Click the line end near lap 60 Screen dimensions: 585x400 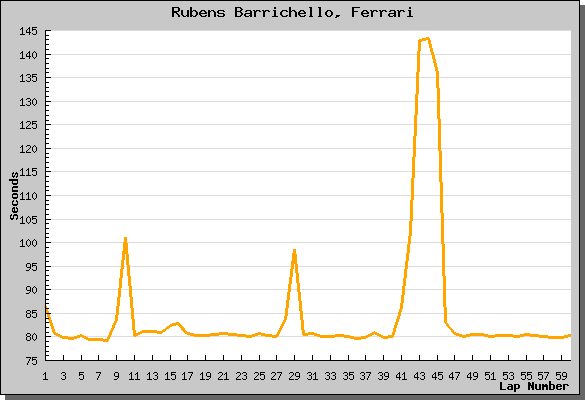coord(569,336)
